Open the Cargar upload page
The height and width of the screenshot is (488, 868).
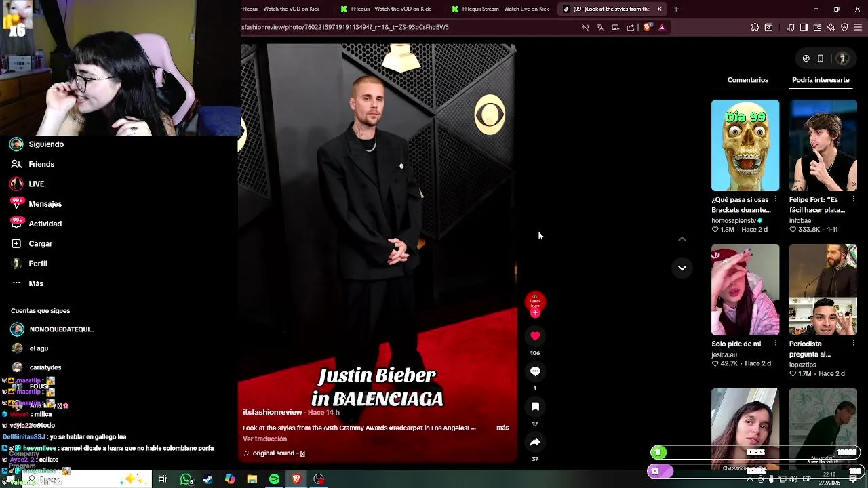pos(32,243)
